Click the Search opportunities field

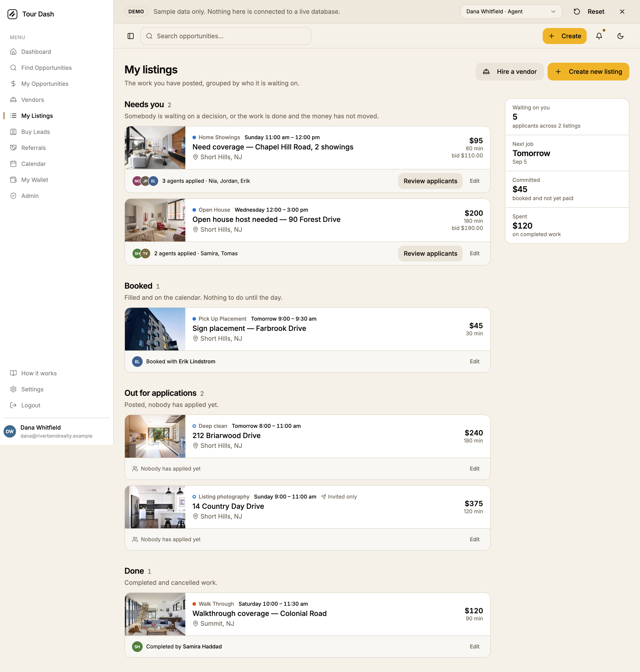click(x=226, y=36)
